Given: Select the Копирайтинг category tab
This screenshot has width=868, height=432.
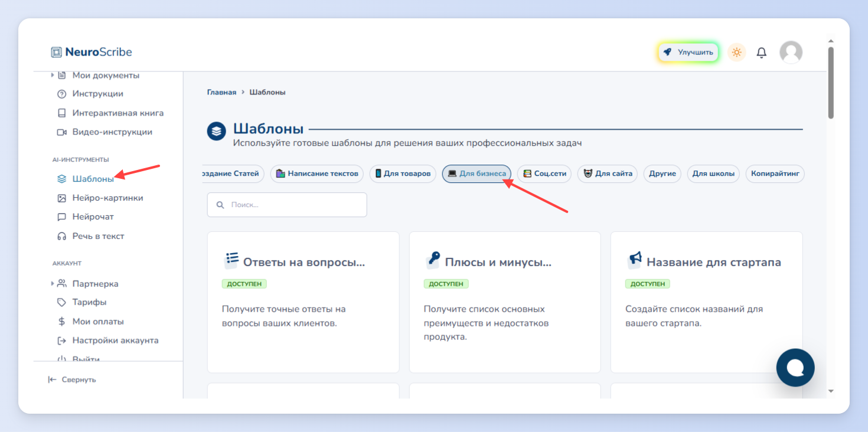Looking at the screenshot, I should (x=775, y=174).
